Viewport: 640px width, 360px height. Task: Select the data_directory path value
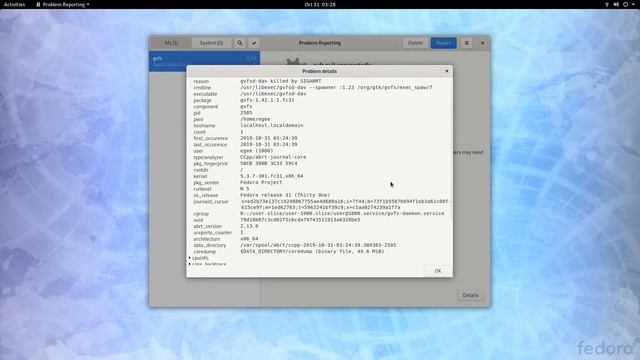coord(318,245)
